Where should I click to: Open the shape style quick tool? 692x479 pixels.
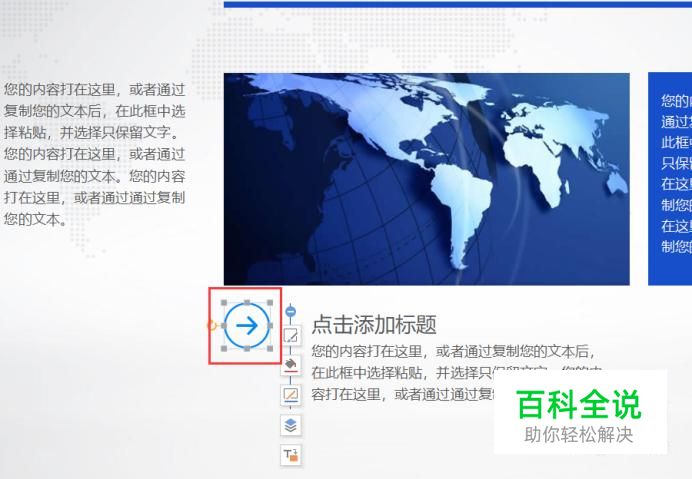(x=291, y=336)
